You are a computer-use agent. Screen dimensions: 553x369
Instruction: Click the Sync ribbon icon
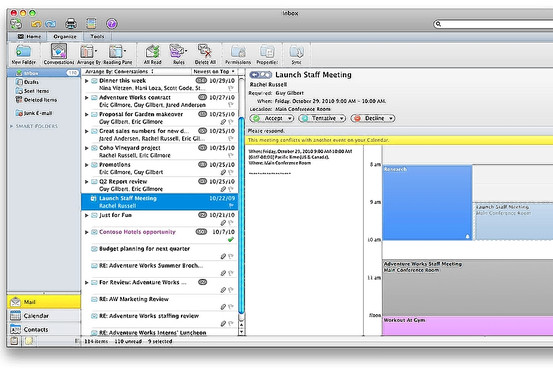[x=296, y=54]
